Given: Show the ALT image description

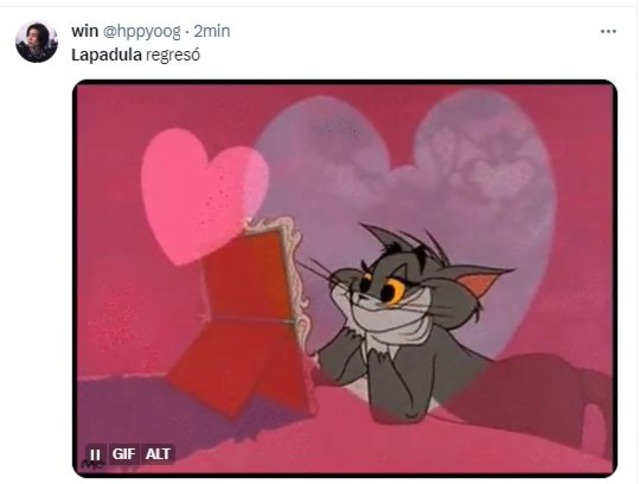Looking at the screenshot, I should coord(158,454).
